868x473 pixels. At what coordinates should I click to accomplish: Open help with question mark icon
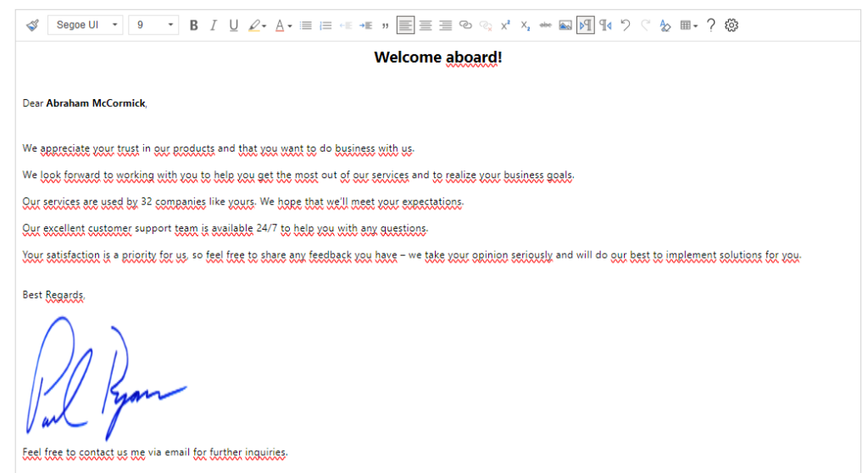711,25
